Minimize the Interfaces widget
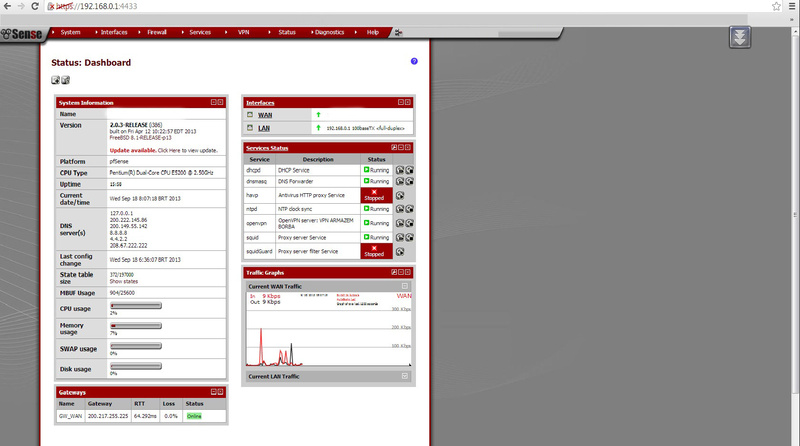 click(x=401, y=102)
